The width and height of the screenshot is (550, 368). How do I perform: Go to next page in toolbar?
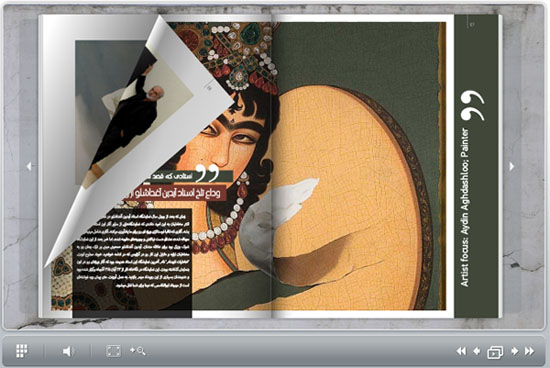click(515, 351)
